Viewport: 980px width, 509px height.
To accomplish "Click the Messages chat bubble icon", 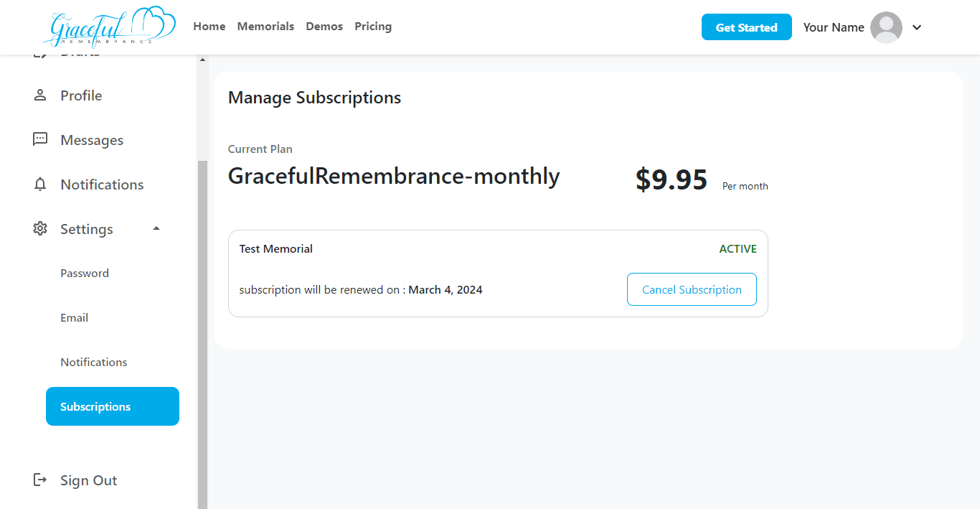I will click(x=40, y=139).
